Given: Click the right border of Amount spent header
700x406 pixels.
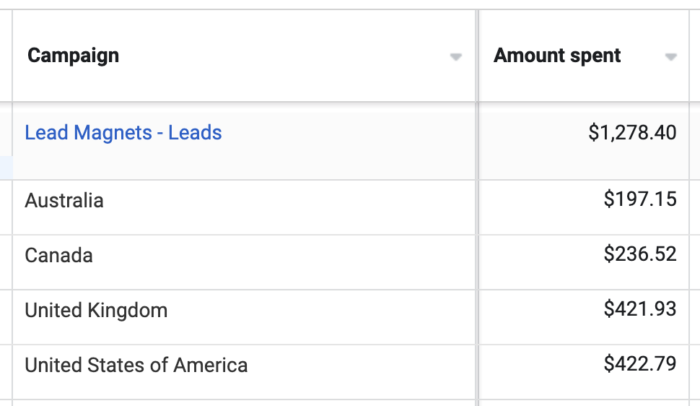Looking at the screenshot, I should pyautogui.click(x=688, y=56).
